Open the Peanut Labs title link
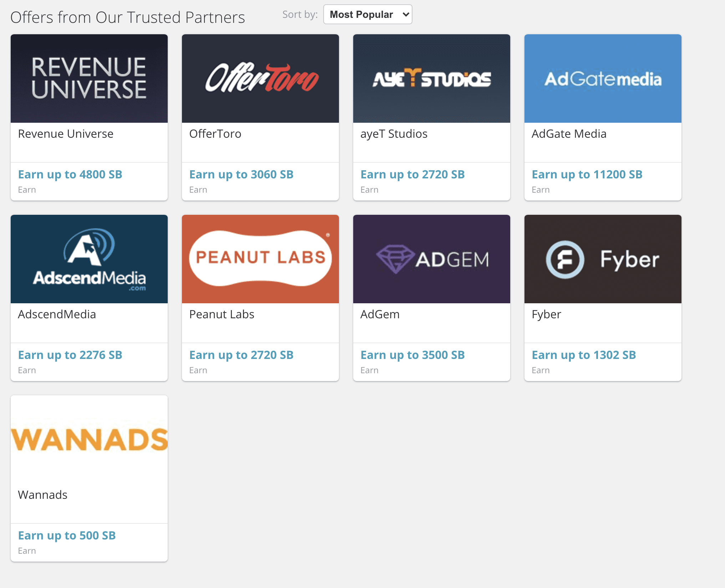This screenshot has width=725, height=588. (x=222, y=314)
